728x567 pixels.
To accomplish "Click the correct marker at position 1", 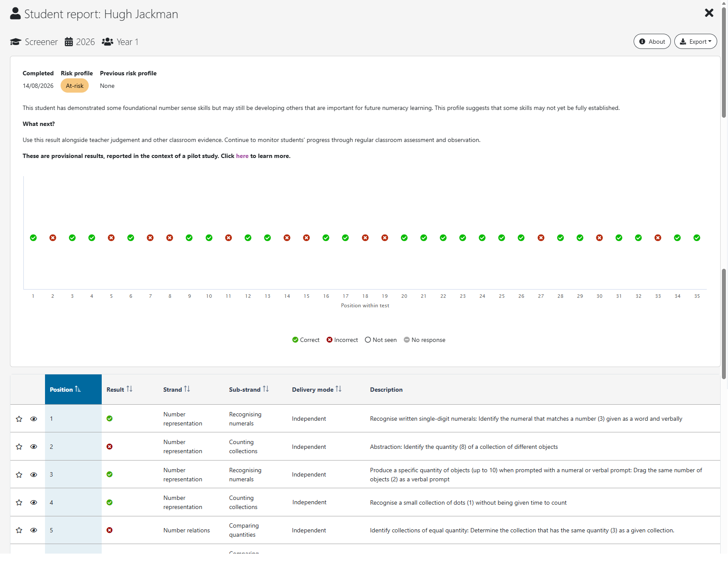I will [x=33, y=238].
